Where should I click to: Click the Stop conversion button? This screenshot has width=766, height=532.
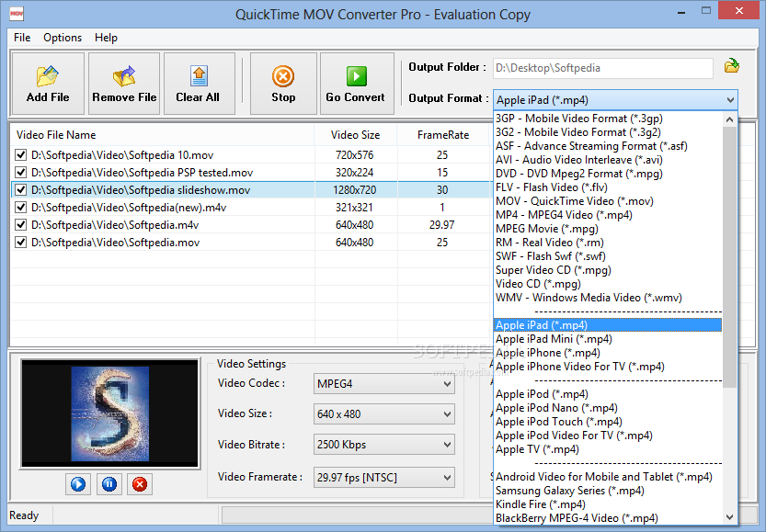pyautogui.click(x=283, y=84)
